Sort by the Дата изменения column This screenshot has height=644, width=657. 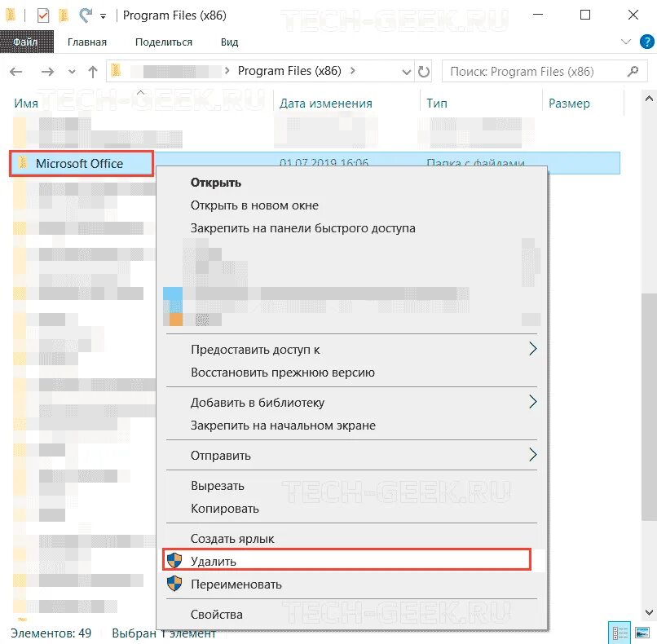click(325, 104)
